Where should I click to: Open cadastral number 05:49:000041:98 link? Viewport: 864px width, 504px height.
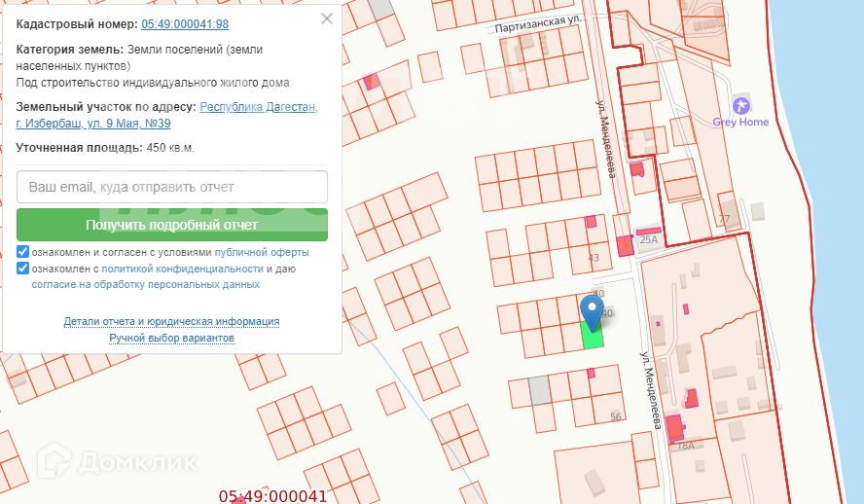[x=185, y=24]
